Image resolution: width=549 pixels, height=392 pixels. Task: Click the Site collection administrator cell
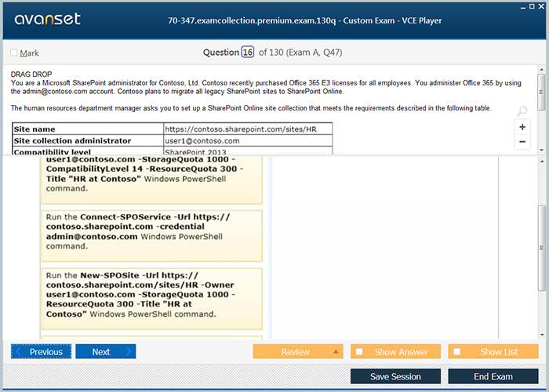click(x=88, y=140)
